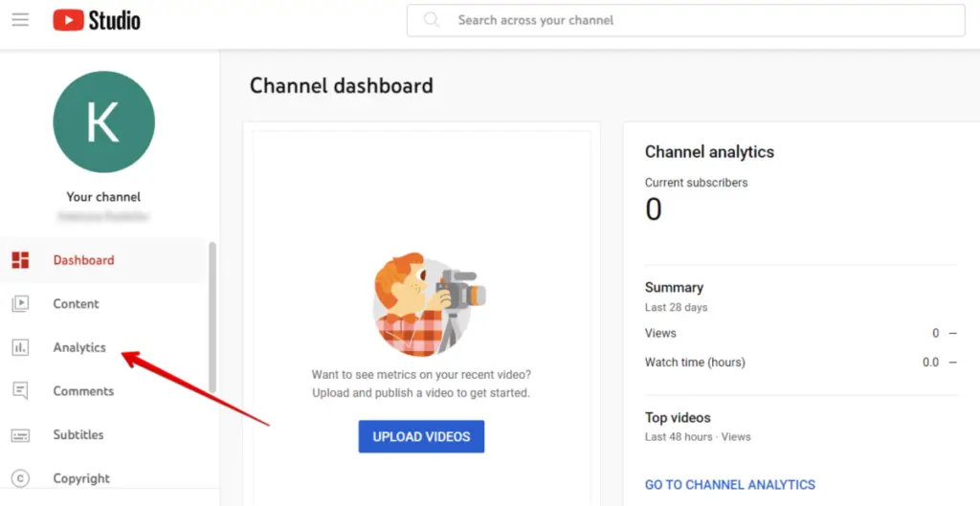Click the Subtitles icon in sidebar
The image size is (980, 506).
(x=20, y=435)
